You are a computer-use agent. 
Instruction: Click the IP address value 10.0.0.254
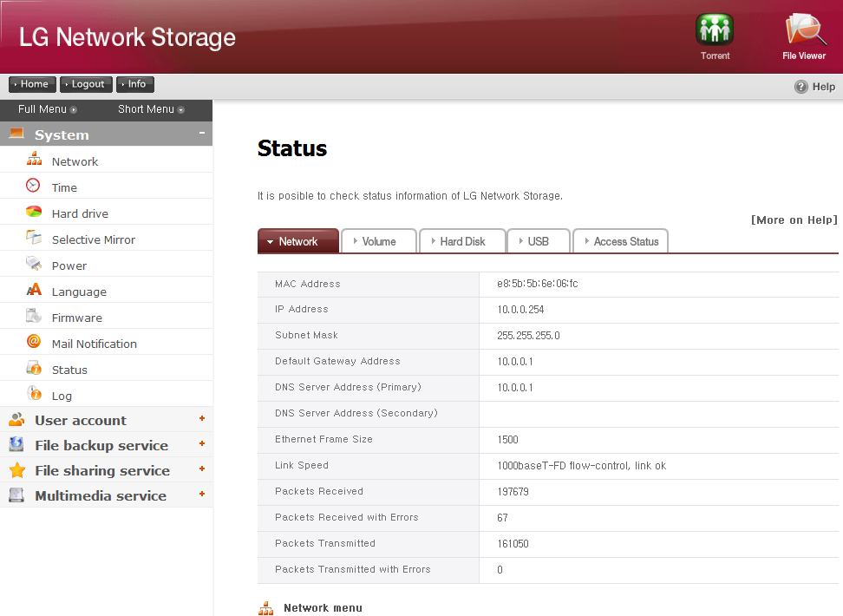click(520, 310)
